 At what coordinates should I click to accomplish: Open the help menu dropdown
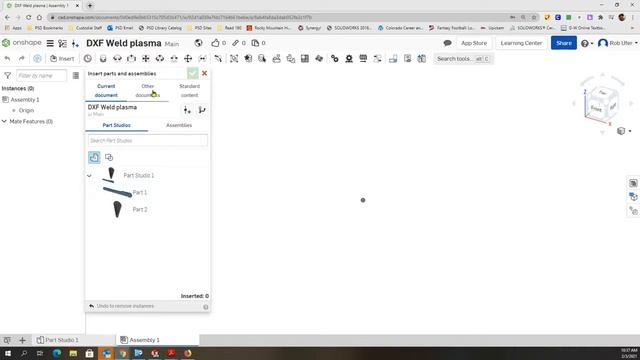tap(587, 43)
